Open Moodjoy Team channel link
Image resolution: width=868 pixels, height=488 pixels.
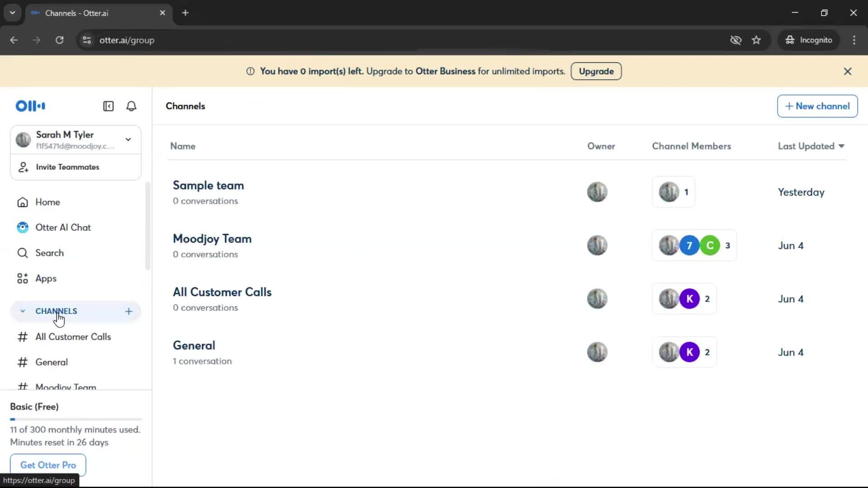[x=212, y=239]
